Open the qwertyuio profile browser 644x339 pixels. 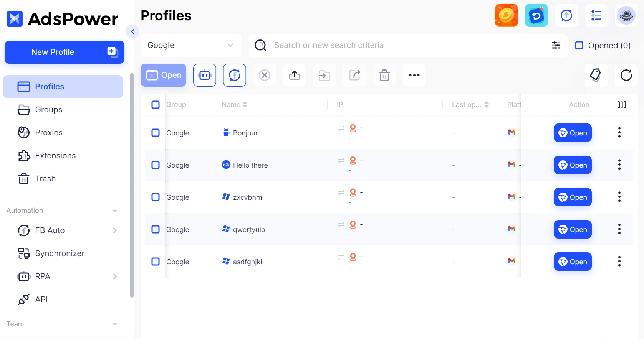573,229
